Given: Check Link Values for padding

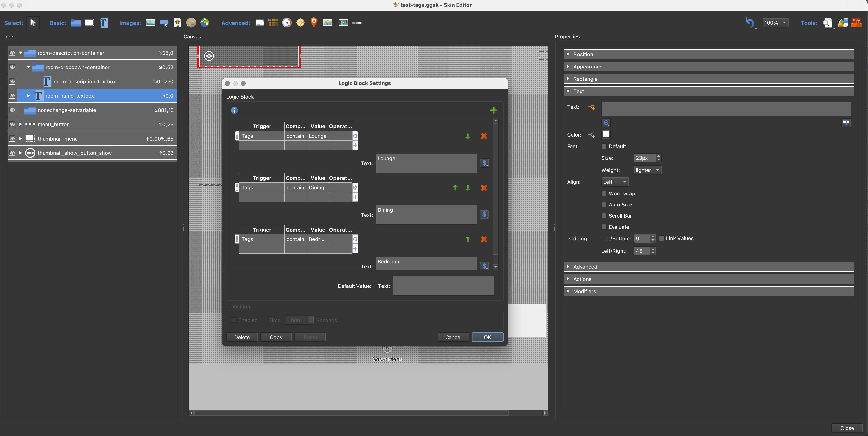Looking at the screenshot, I should [661, 238].
